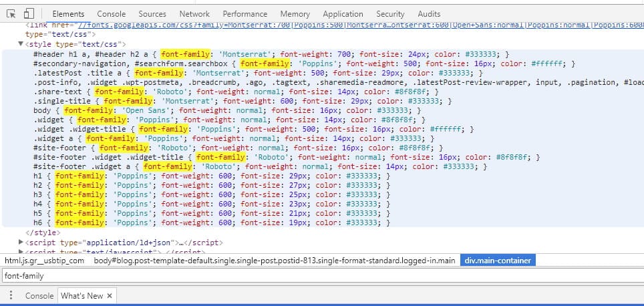This screenshot has height=306, width=644.
Task: Expand the script application/ld+json node
Action: [21, 243]
